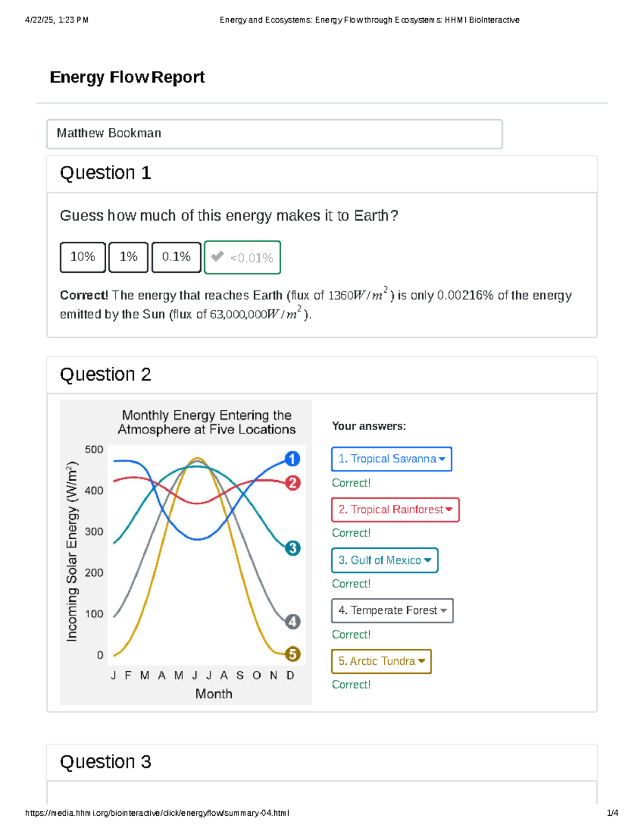Click the checkmark icon beside <0.01%
This screenshot has width=644, height=834.
tap(217, 257)
